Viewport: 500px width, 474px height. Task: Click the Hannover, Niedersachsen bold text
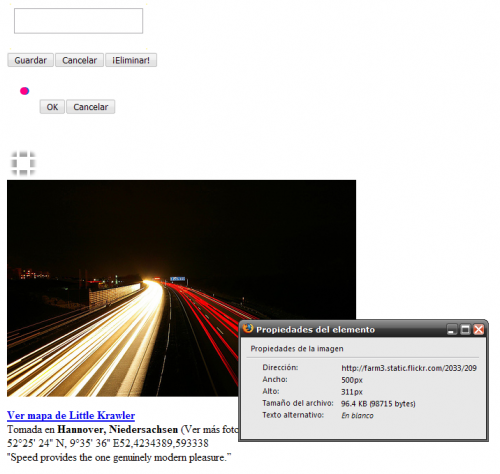pos(118,429)
